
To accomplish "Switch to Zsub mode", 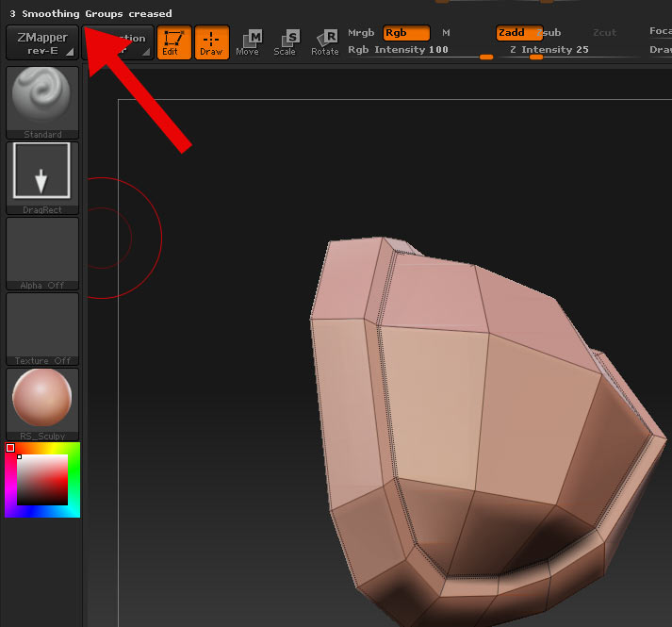I will pos(549,33).
